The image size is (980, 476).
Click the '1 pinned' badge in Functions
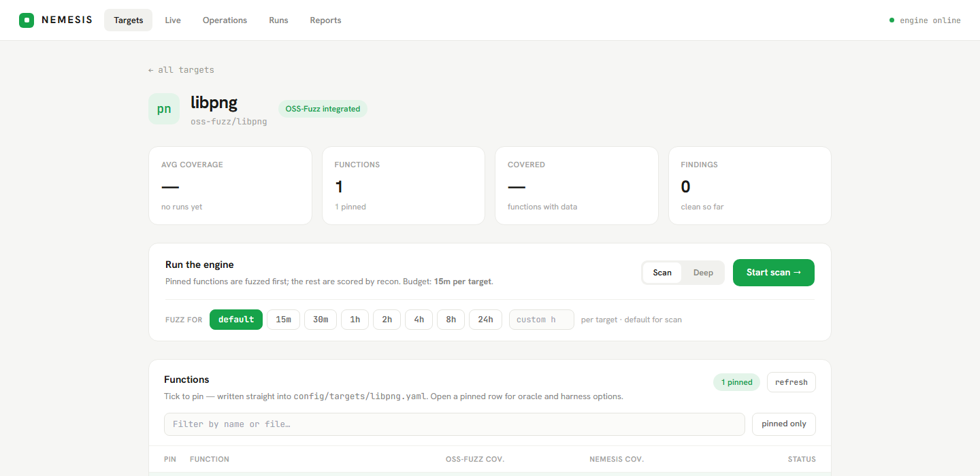[736, 382]
